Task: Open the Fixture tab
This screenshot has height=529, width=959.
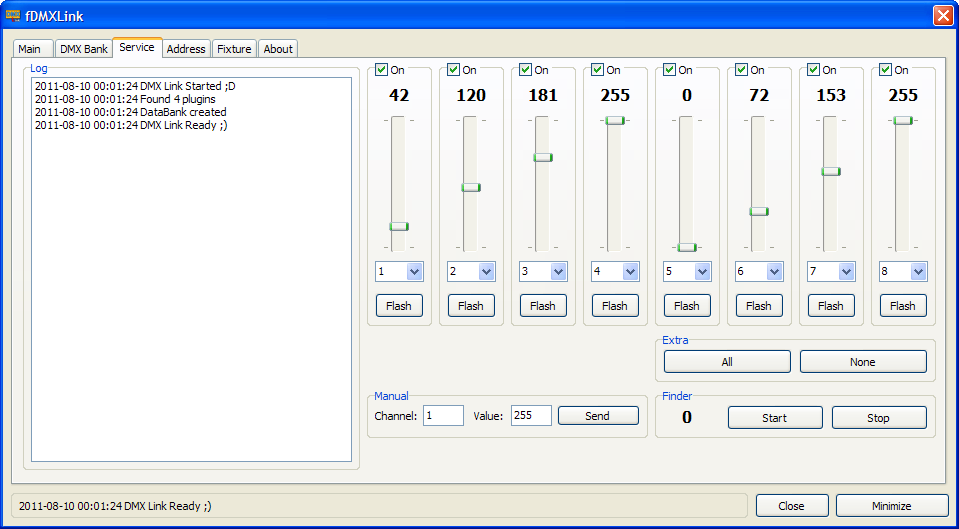Action: (234, 49)
